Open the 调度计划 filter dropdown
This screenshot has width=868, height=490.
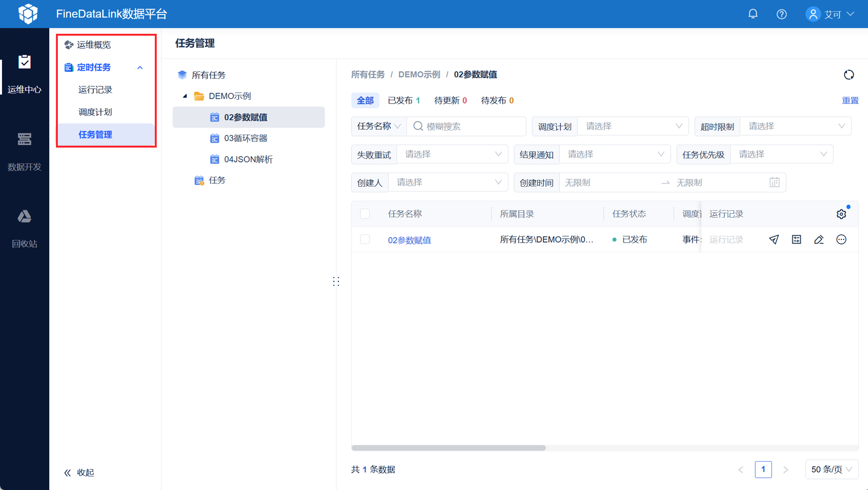pos(634,126)
